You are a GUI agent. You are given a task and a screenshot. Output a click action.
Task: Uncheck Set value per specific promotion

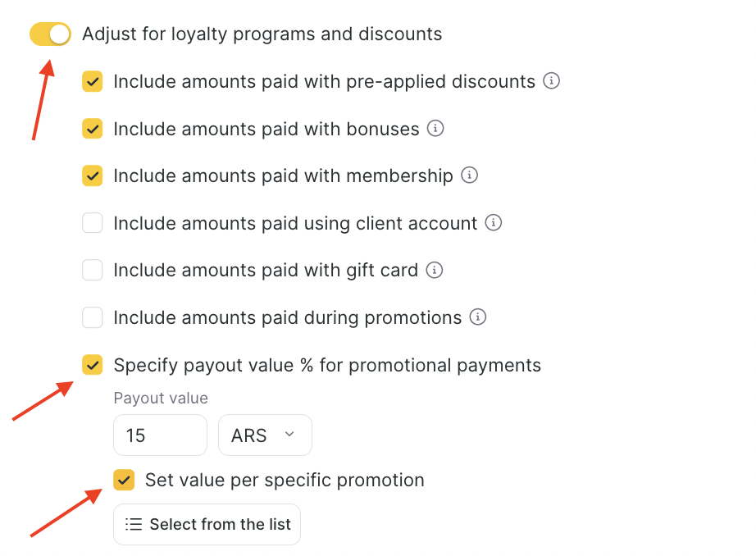click(124, 480)
